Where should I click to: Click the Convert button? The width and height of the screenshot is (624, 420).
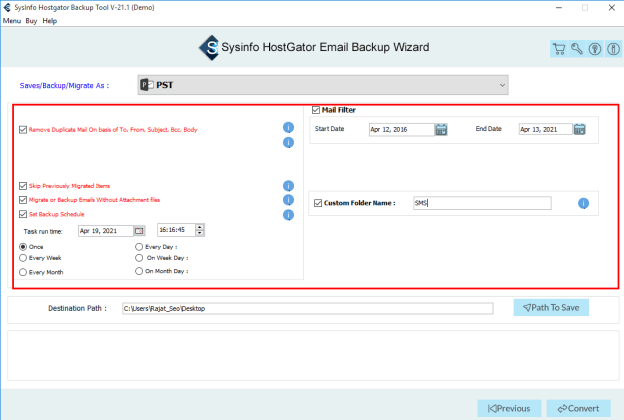(x=579, y=408)
